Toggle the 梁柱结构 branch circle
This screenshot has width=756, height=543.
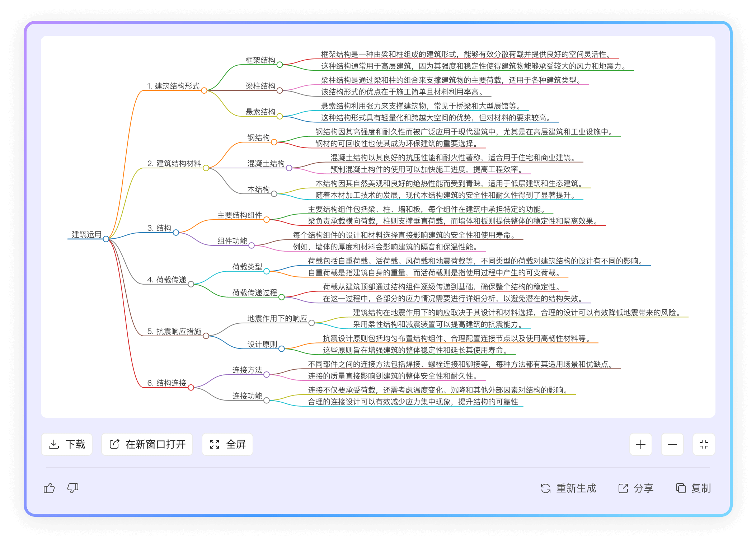280,90
